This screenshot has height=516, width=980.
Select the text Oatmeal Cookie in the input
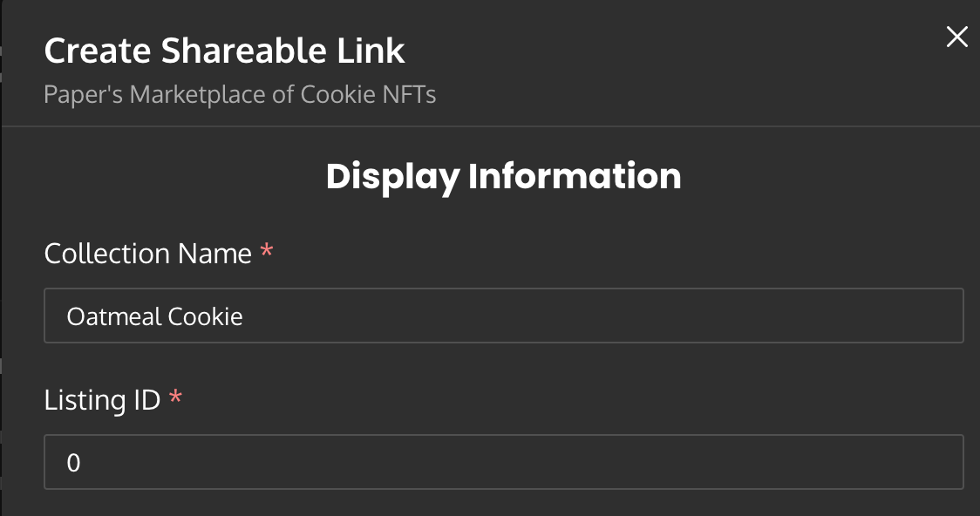point(155,316)
